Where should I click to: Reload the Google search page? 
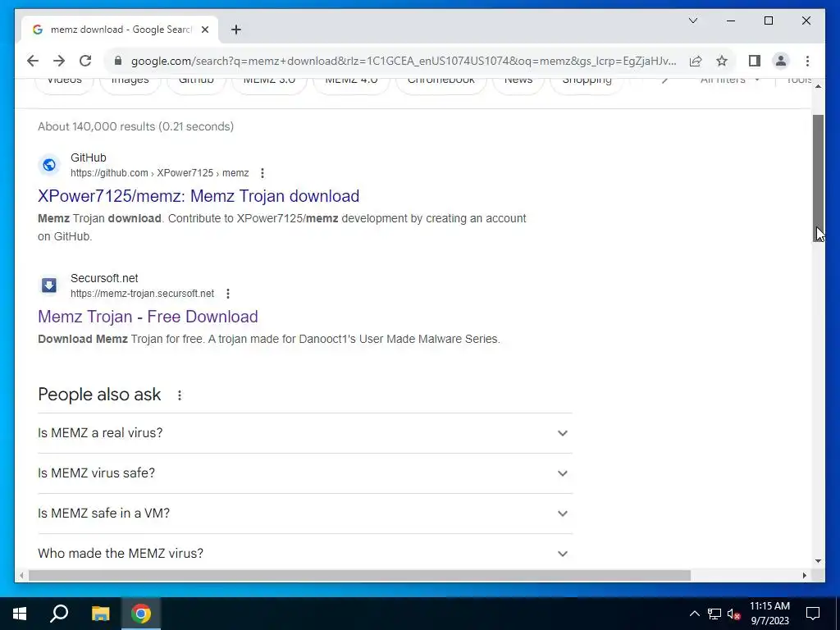coord(85,61)
